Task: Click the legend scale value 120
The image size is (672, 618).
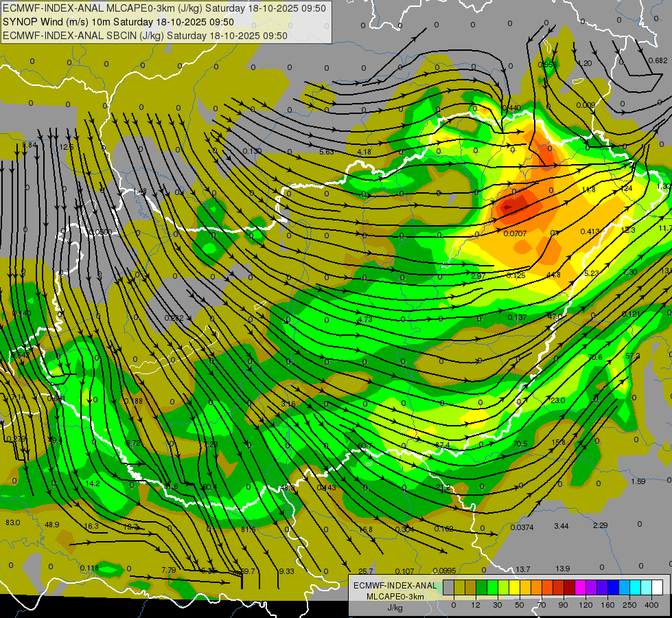Action: 586,605
